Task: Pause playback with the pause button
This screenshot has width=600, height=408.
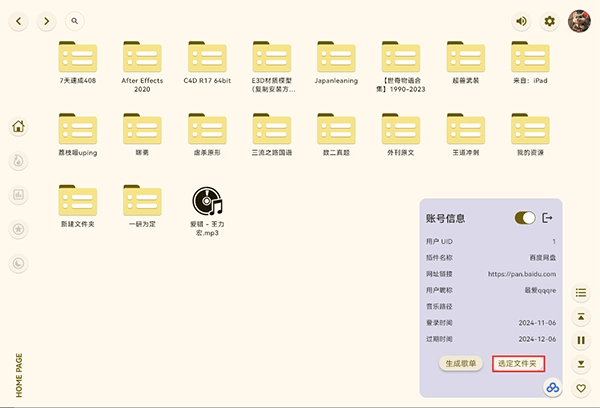Action: 581,341
